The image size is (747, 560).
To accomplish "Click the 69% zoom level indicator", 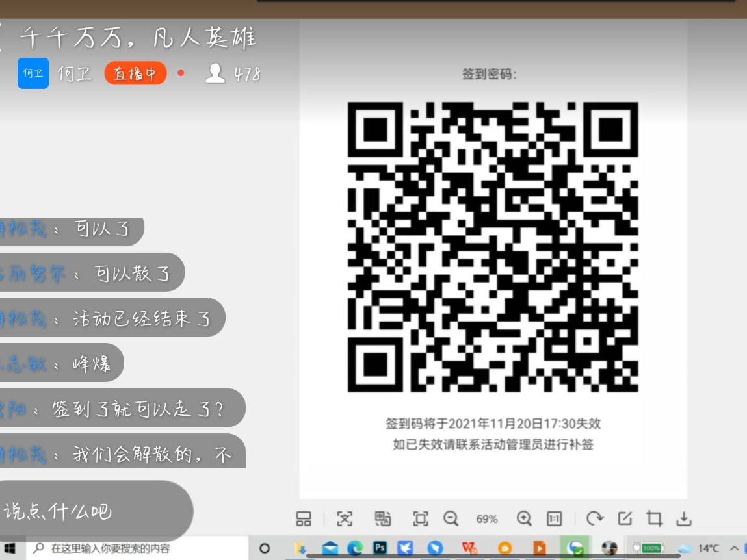I will click(487, 519).
